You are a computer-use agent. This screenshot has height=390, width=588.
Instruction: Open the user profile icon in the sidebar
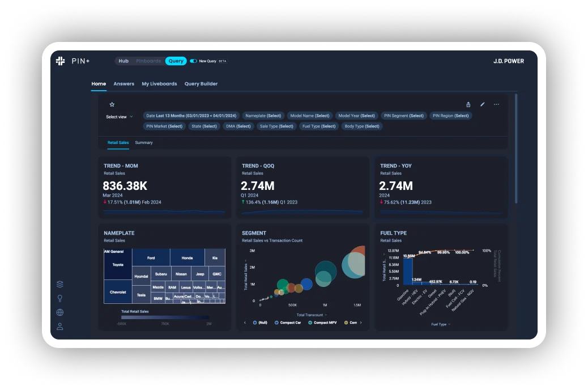60,327
